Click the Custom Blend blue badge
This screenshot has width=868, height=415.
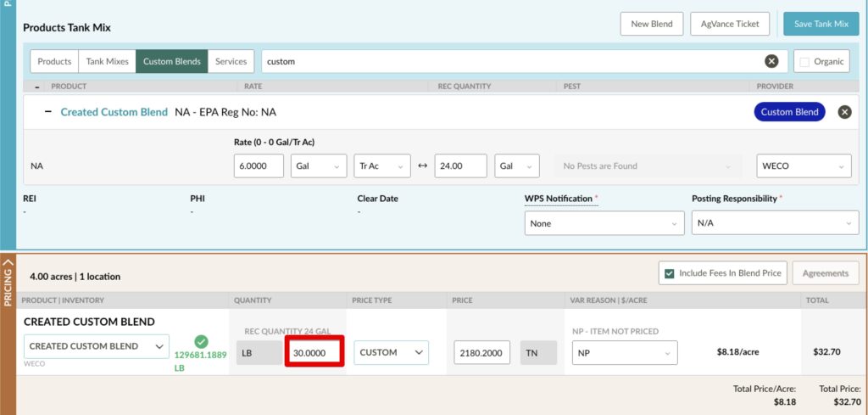788,112
